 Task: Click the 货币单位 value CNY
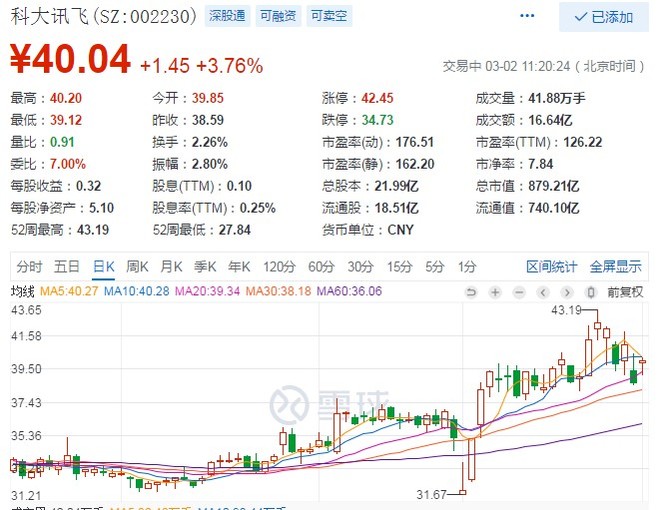[x=400, y=230]
